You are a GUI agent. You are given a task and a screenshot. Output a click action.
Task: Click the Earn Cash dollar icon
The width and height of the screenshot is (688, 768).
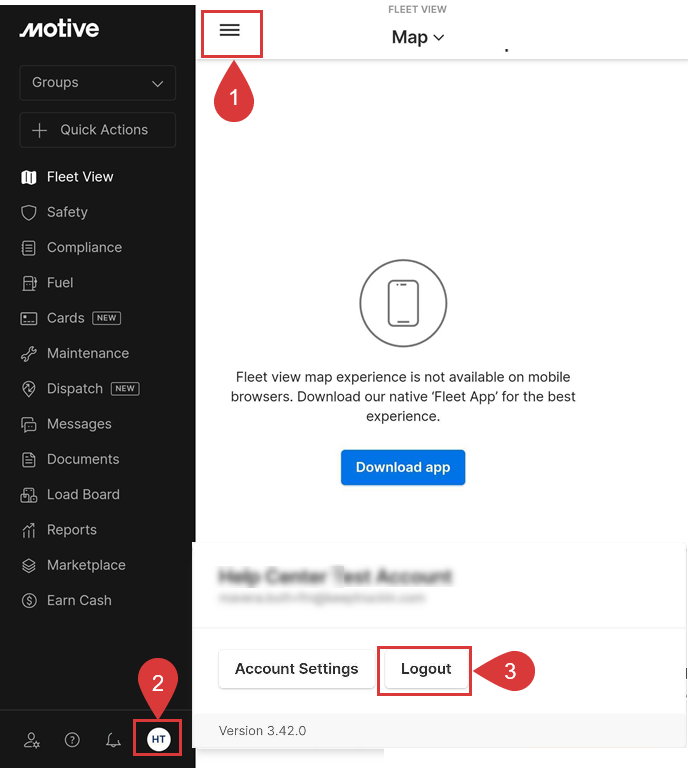29,600
